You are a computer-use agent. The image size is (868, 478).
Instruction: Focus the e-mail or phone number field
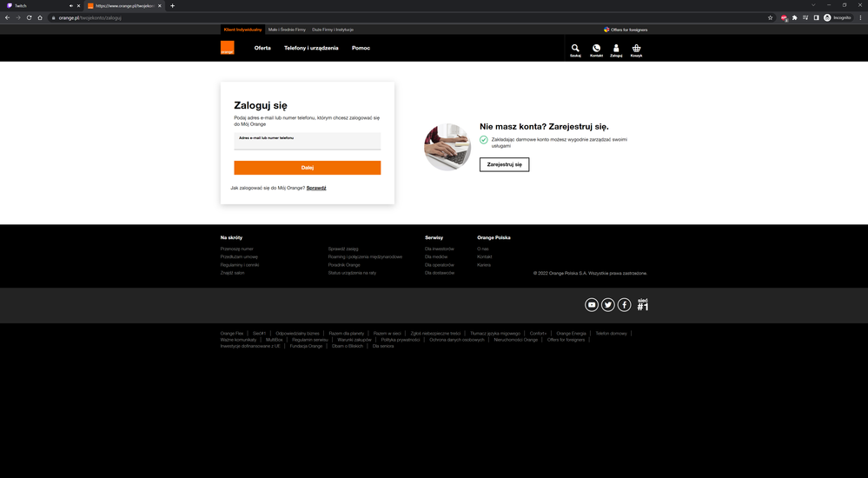tap(308, 142)
